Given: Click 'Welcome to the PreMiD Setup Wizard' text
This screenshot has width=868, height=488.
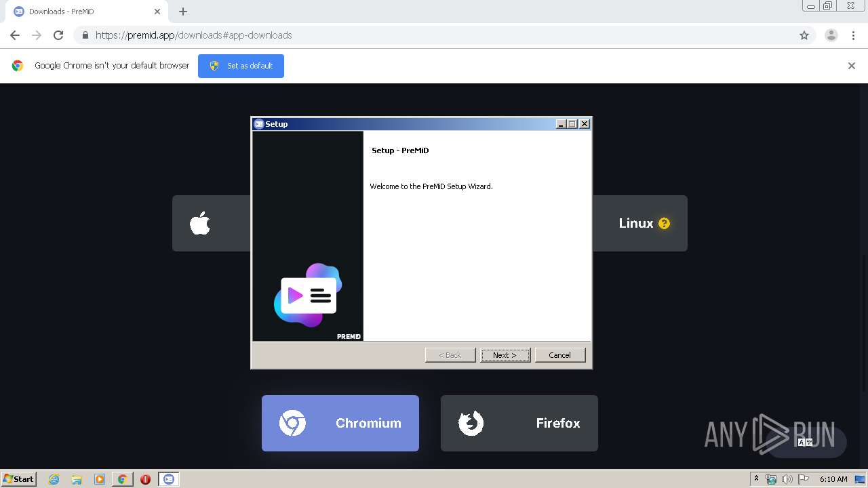Looking at the screenshot, I should click(431, 186).
